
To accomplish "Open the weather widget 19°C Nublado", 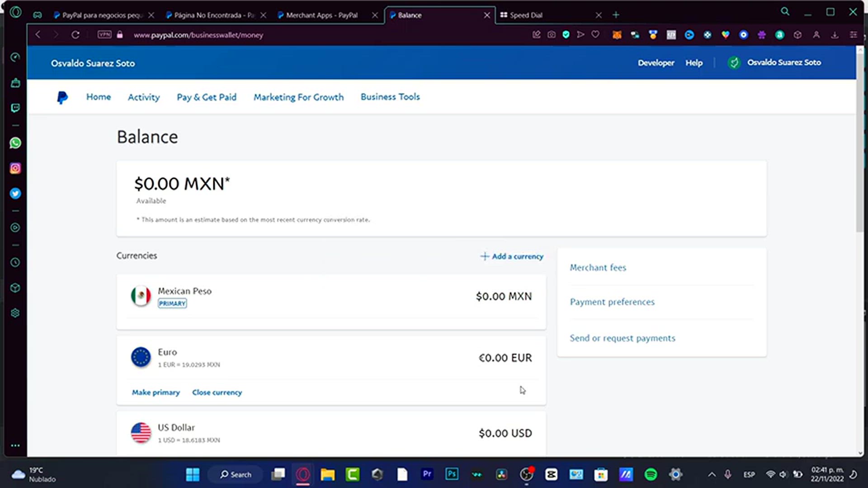I will 33,474.
